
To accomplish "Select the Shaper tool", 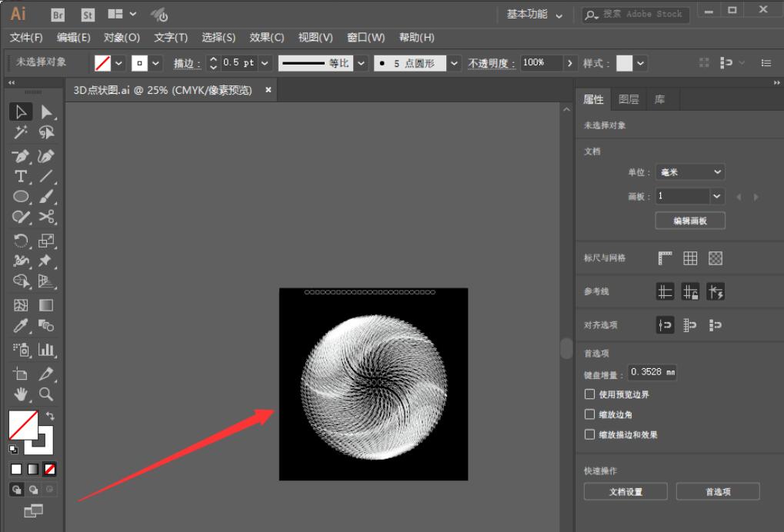I will pos(21,217).
